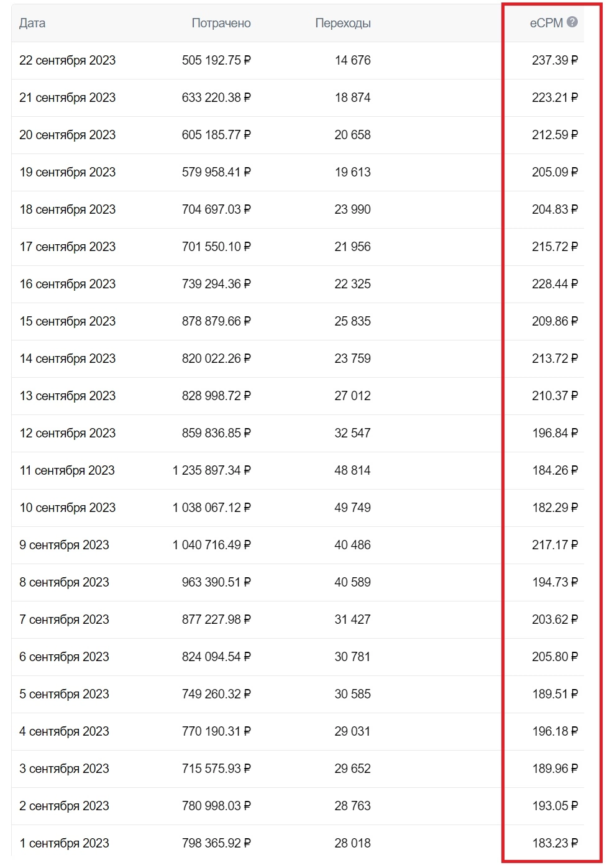The height and width of the screenshot is (868, 612).
Task: Select the 49 749 clicks value
Action: 352,508
